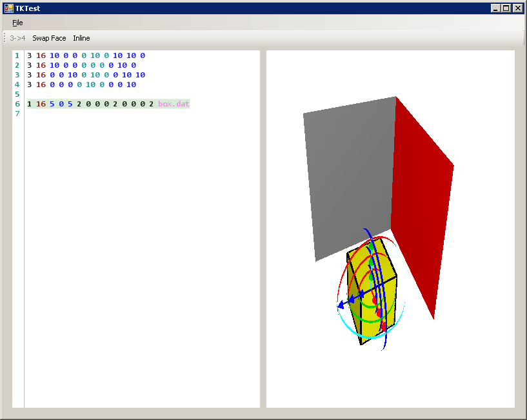Click line number 6 in the gutter
Image resolution: width=527 pixels, height=420 pixels.
coord(17,104)
